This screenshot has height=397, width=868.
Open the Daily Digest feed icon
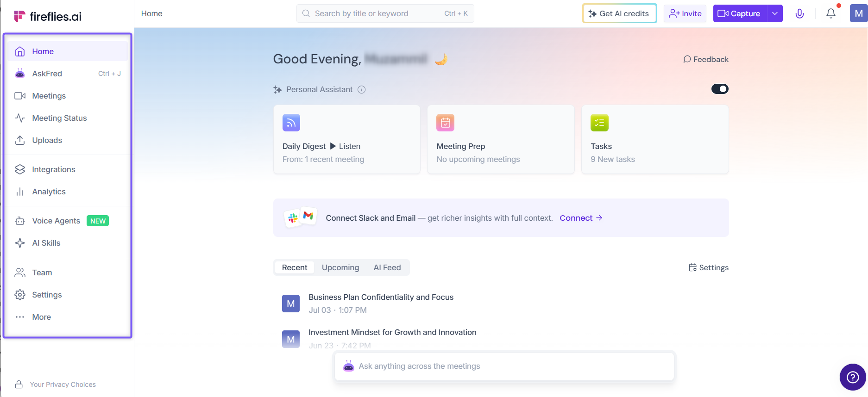tap(291, 123)
